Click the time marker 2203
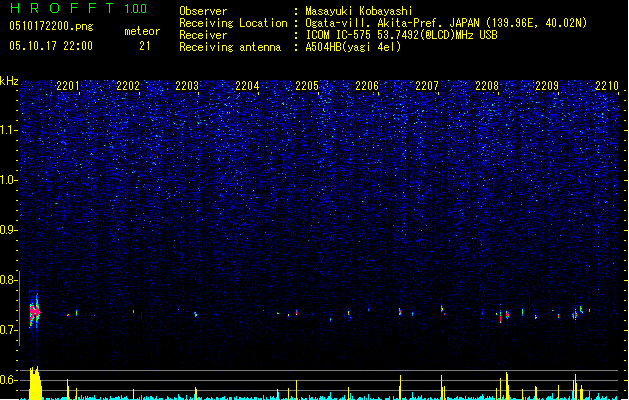The image size is (629, 400). click(x=187, y=85)
